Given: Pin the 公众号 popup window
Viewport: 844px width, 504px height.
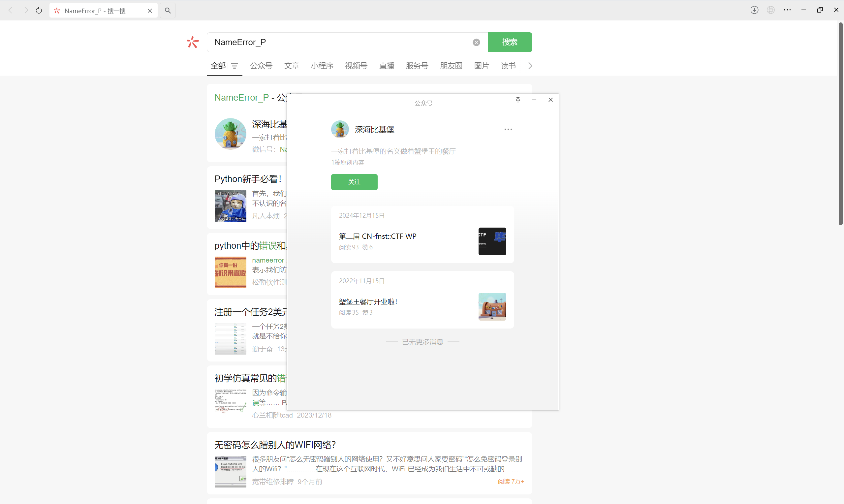Looking at the screenshot, I should point(518,100).
